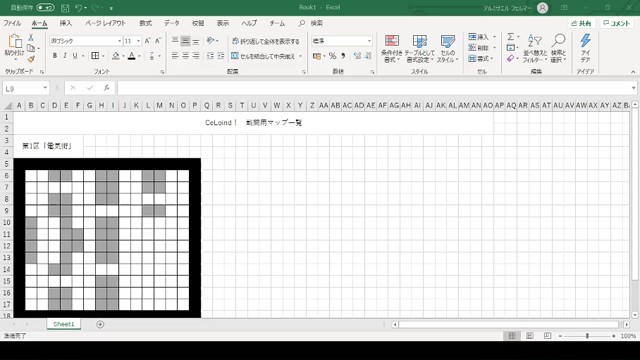This screenshot has width=640, height=360.
Task: Open the number format dropdown
Action: (369, 41)
